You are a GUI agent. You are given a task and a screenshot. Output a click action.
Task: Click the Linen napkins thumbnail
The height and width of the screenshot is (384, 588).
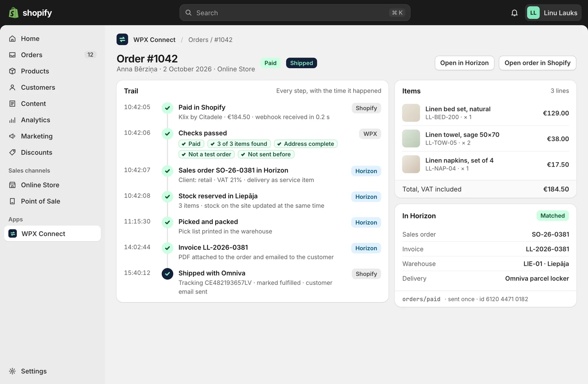[x=411, y=164]
